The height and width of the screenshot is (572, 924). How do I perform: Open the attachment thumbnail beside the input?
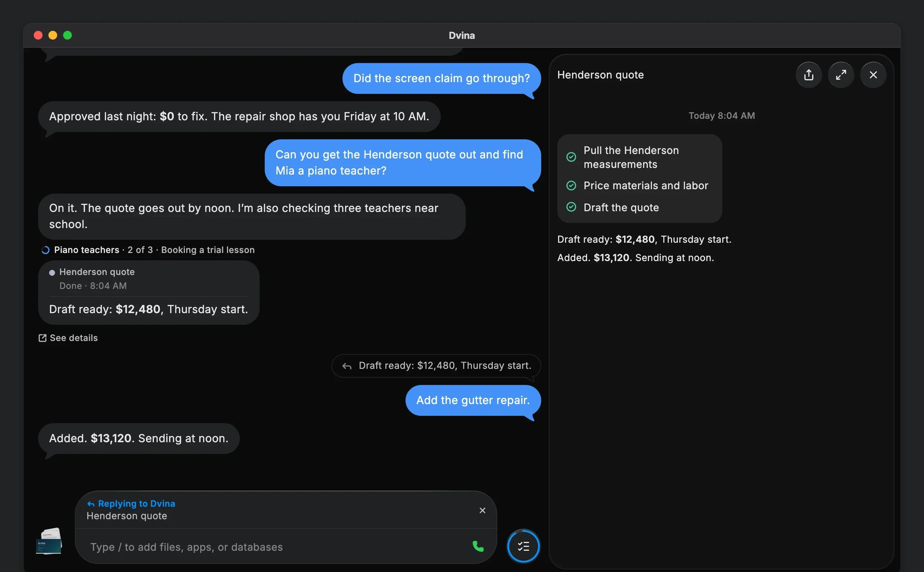tap(49, 540)
